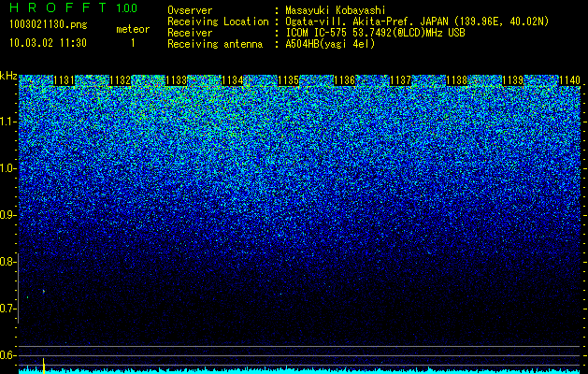This screenshot has height=374, width=588.
Task: Select the filename 1003021130.png
Action: [x=48, y=25]
